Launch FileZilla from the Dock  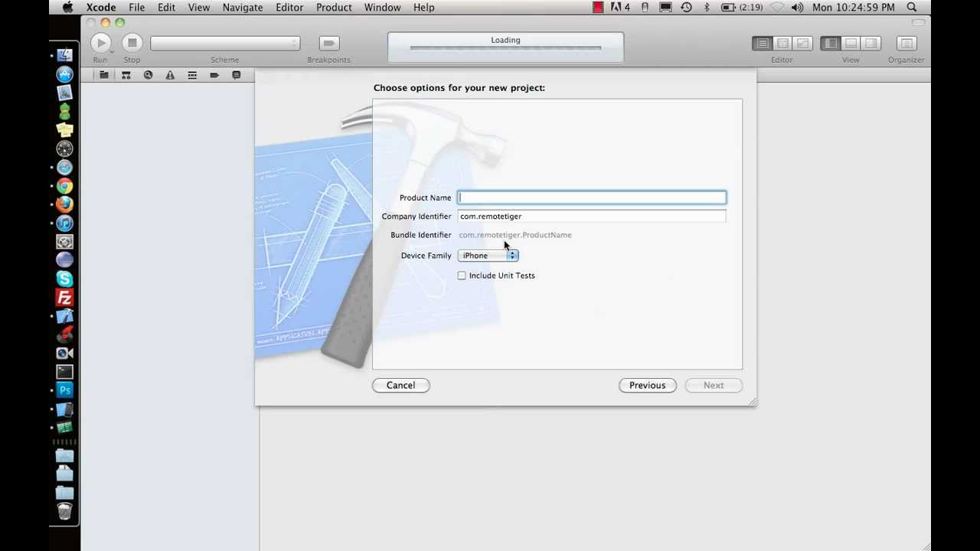[65, 298]
